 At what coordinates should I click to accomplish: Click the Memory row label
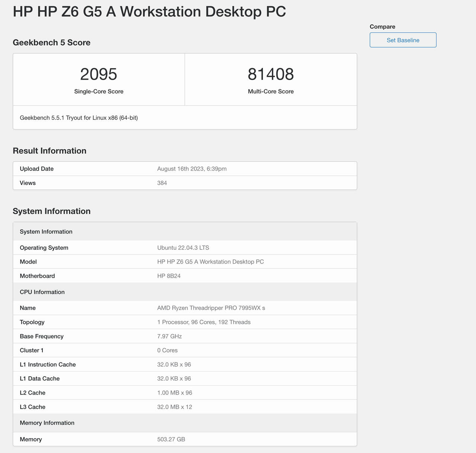(31, 439)
